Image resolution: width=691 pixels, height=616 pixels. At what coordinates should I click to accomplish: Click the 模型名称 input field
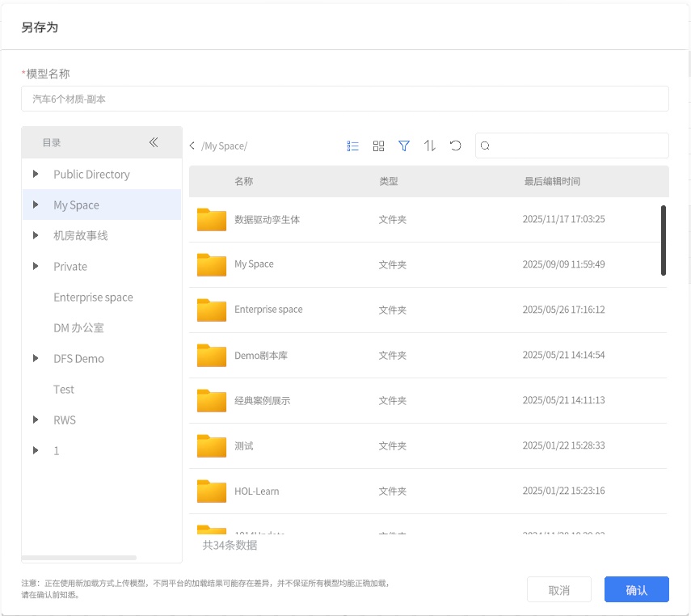[345, 99]
